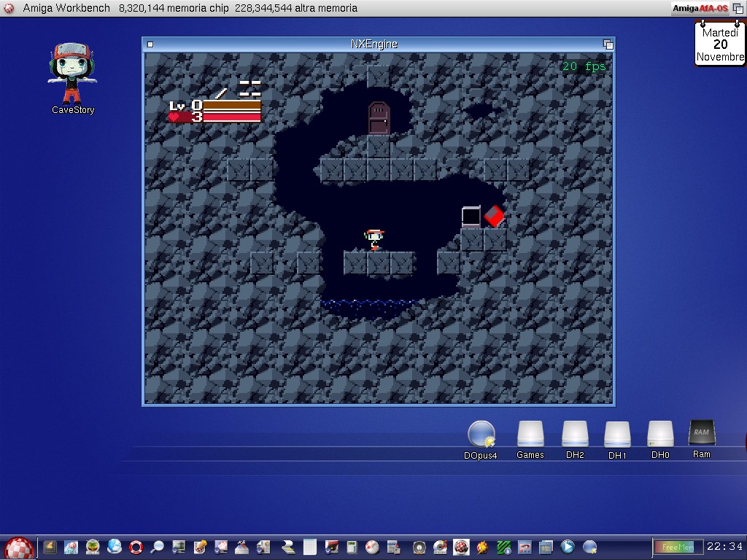
Task: Click the screen depth gadget beside AfA-OS
Action: tap(738, 8)
